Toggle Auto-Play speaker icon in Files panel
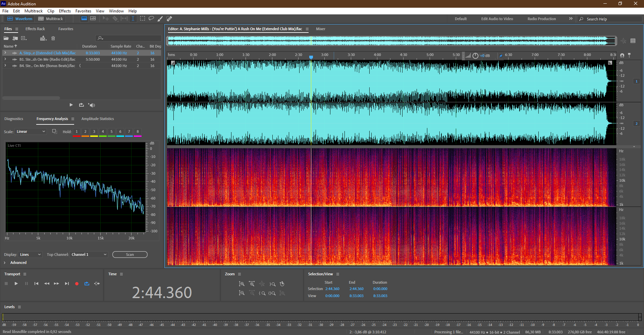Image resolution: width=644 pixels, height=335 pixels. tap(92, 105)
